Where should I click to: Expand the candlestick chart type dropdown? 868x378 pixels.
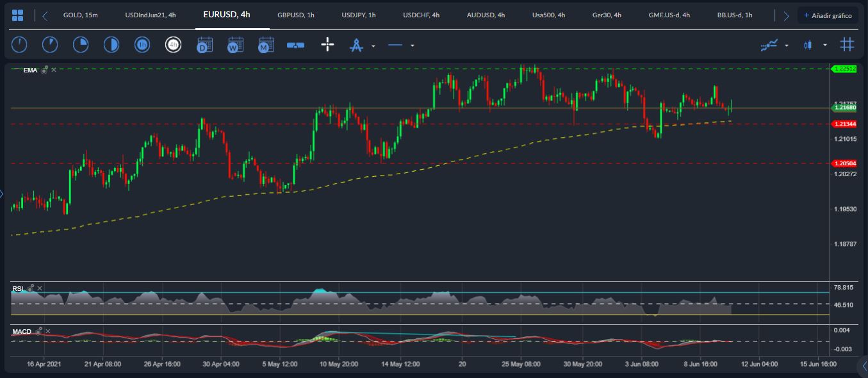(x=825, y=45)
